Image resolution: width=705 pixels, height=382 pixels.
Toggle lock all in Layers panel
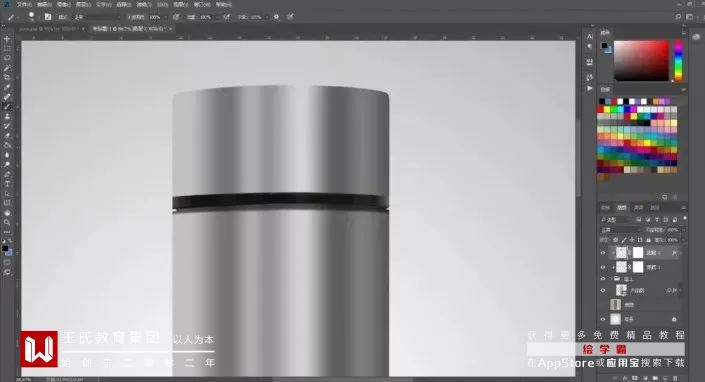[648, 240]
